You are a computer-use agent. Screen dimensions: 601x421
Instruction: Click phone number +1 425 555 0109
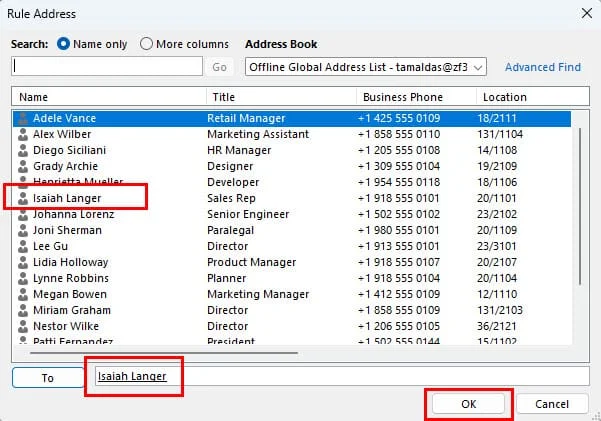399,118
